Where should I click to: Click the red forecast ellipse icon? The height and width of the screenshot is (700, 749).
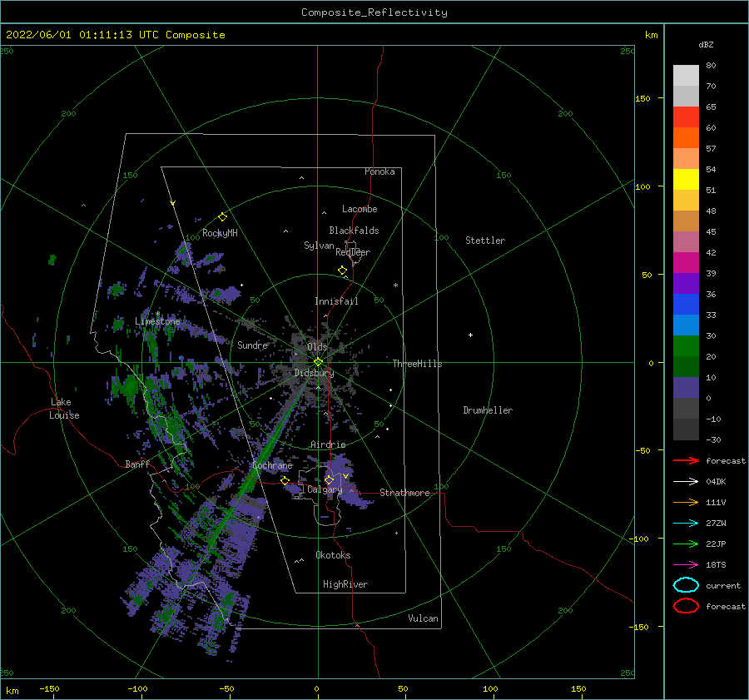[686, 606]
